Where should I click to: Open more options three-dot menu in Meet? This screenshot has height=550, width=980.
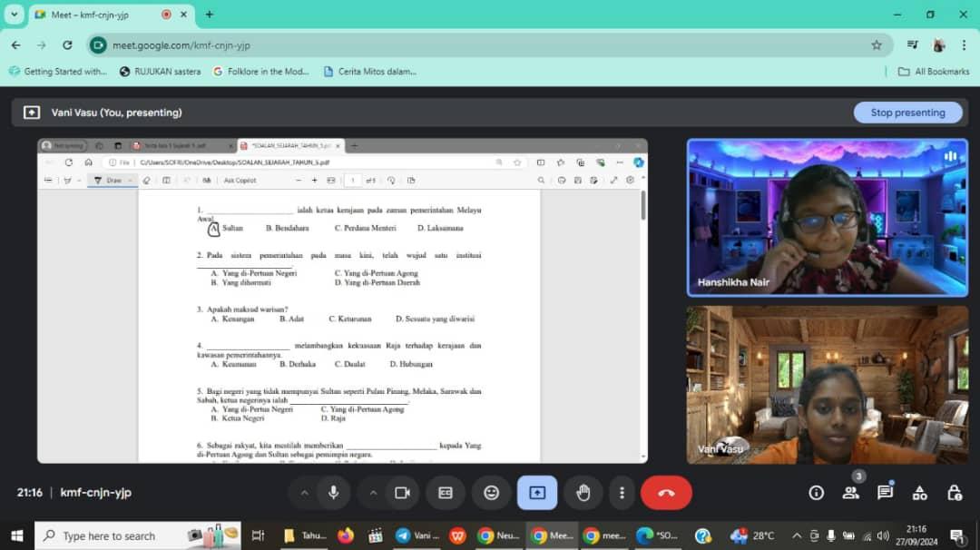point(622,493)
